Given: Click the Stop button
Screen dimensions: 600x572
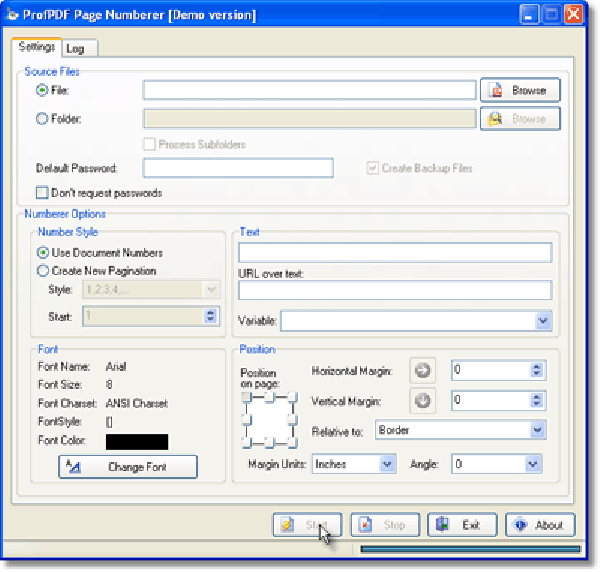Looking at the screenshot, I should [x=385, y=525].
